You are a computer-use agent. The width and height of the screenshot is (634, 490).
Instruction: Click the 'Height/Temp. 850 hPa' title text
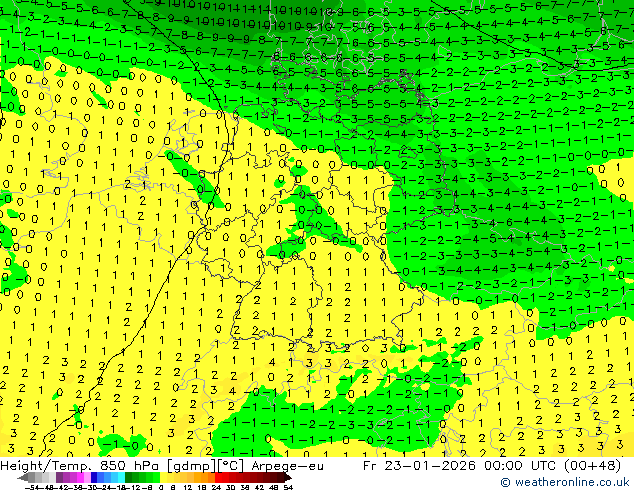click(79, 466)
